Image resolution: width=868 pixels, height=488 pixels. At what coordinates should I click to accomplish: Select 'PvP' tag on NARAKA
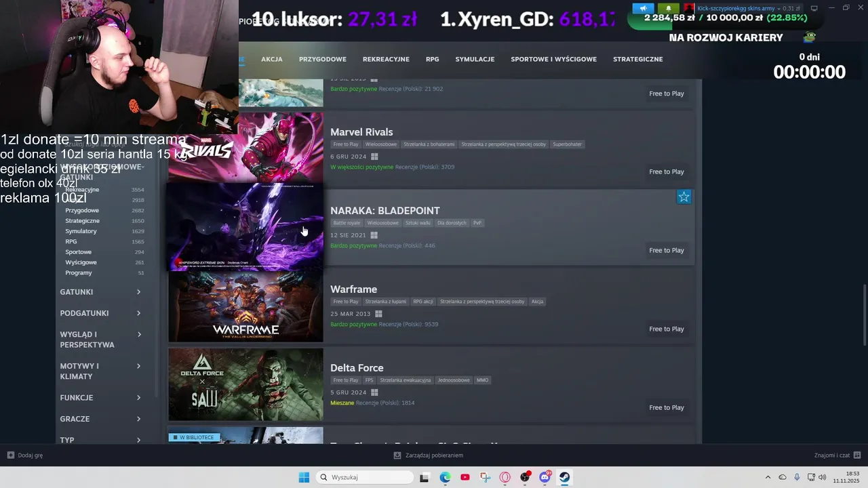tap(477, 223)
